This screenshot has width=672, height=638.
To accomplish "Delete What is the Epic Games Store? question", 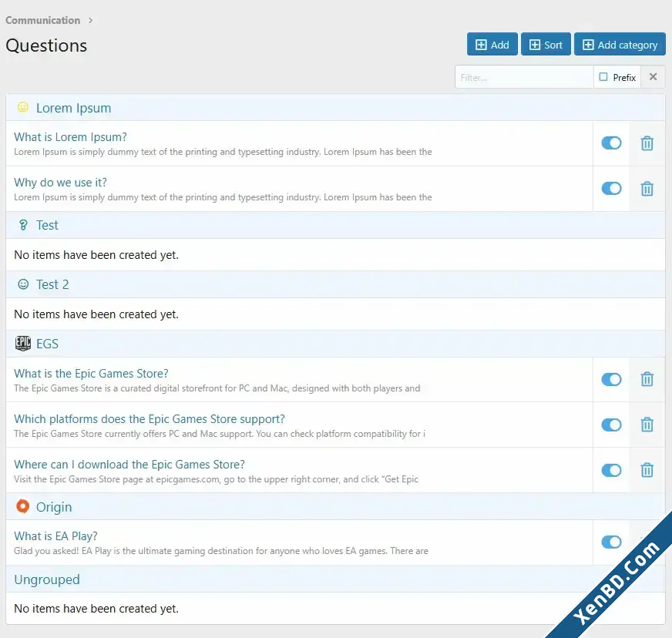I will coord(647,379).
